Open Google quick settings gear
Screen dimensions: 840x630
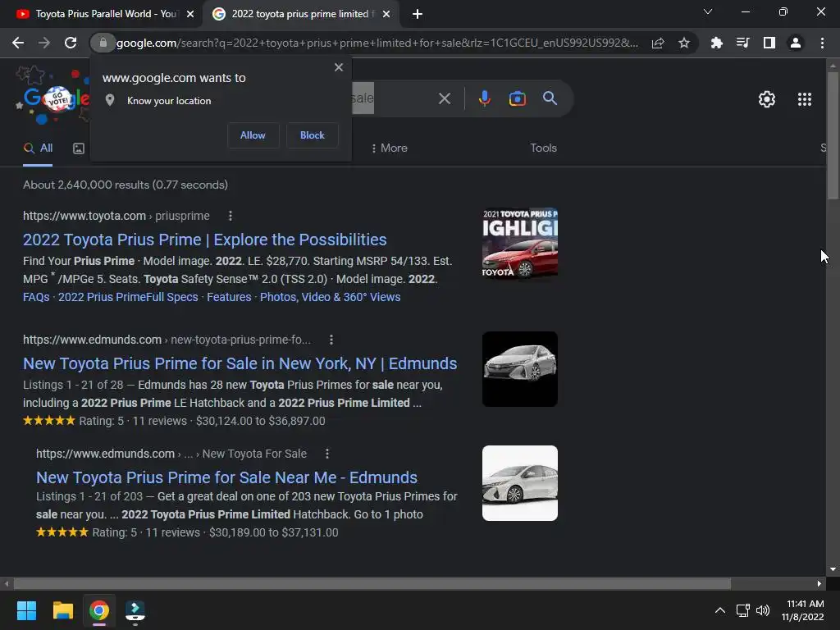pyautogui.click(x=767, y=99)
